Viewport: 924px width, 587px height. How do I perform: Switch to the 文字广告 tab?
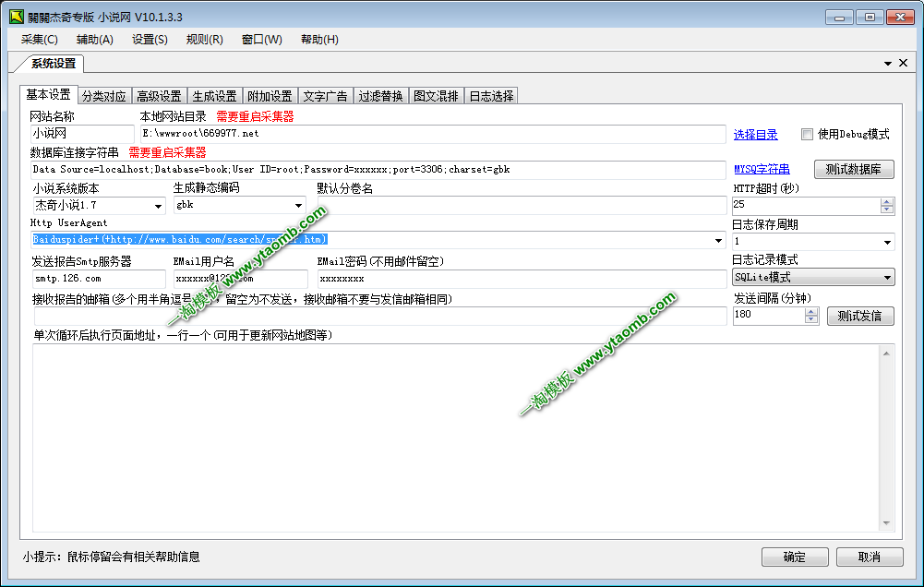(325, 96)
